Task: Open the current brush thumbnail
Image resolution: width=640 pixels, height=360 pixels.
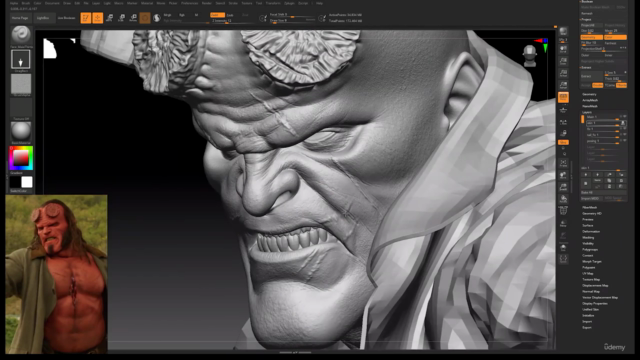Action: [x=21, y=35]
